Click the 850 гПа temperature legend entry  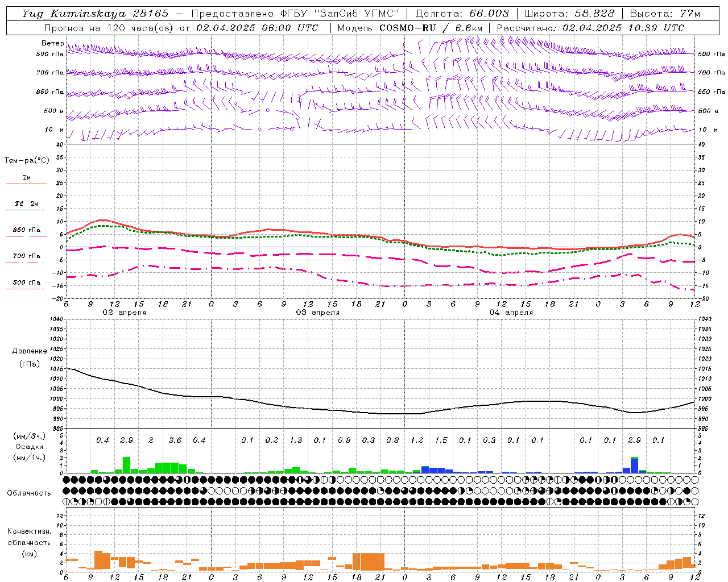click(x=26, y=232)
